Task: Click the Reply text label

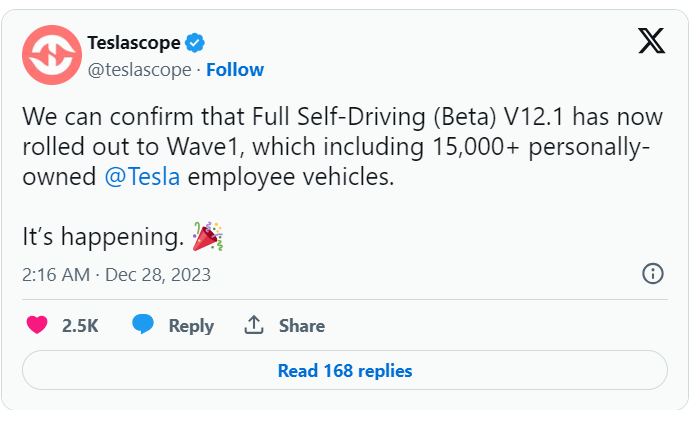Action: click(x=191, y=326)
